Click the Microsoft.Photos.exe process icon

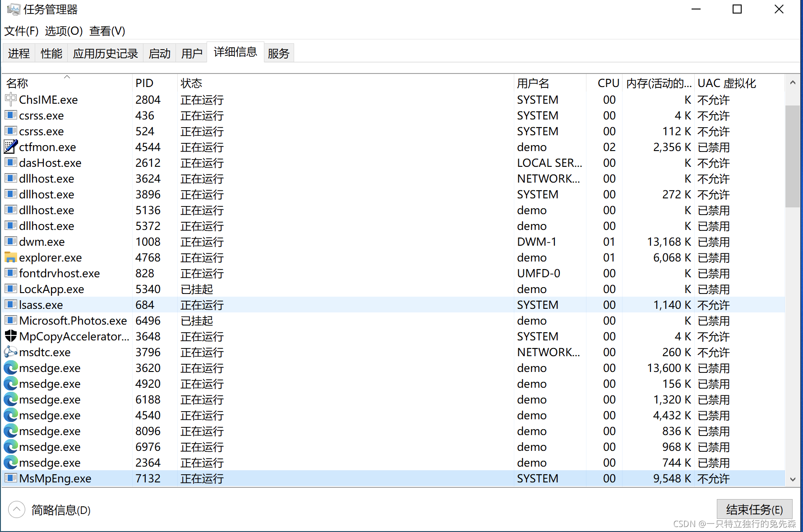11,320
